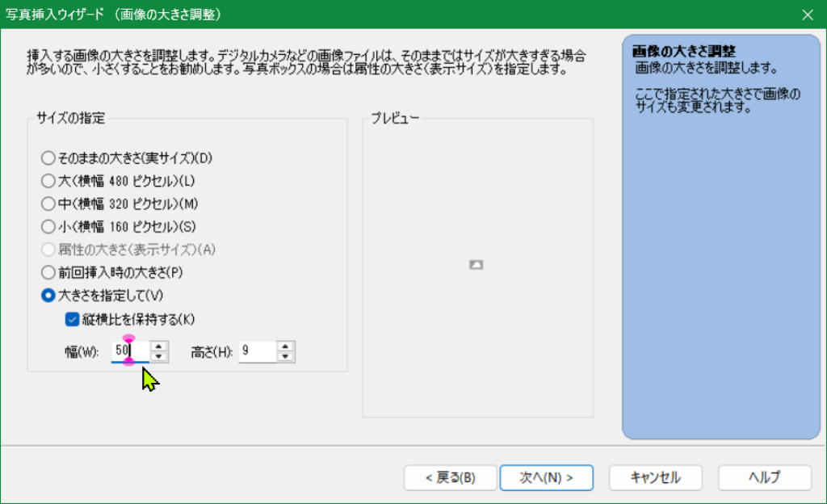The width and height of the screenshot is (827, 504).
Task: Click the small image placeholder icon in preview
Action: [x=476, y=264]
